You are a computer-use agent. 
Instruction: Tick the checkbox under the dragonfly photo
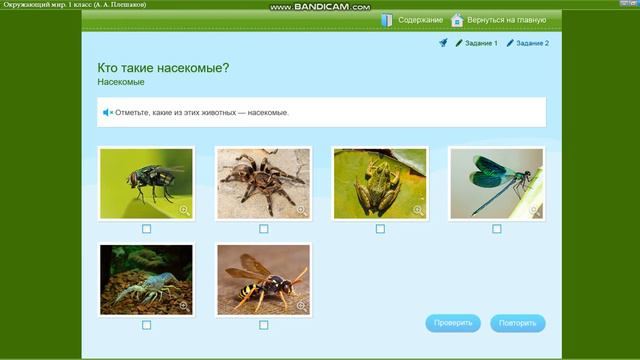tap(497, 229)
